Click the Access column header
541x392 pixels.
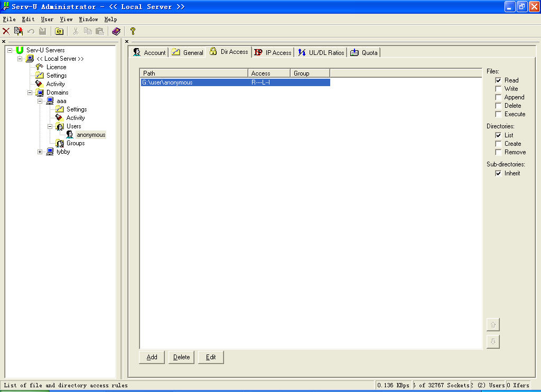268,73
